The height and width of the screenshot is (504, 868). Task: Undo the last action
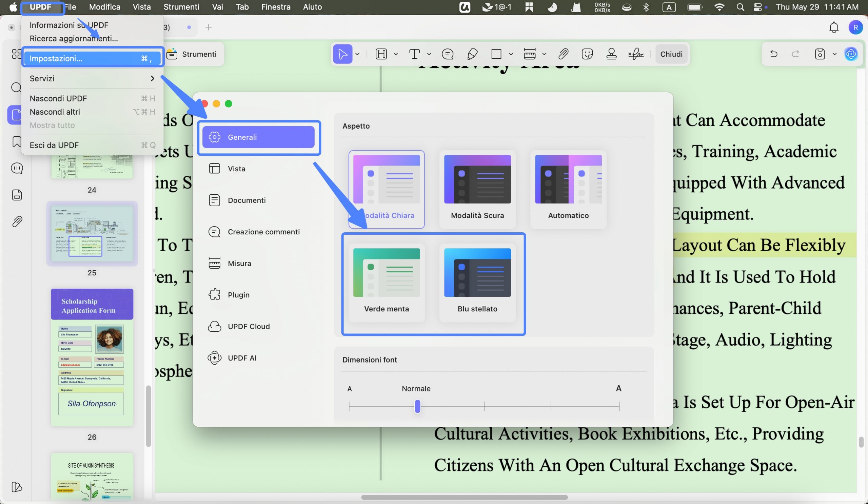point(774,54)
